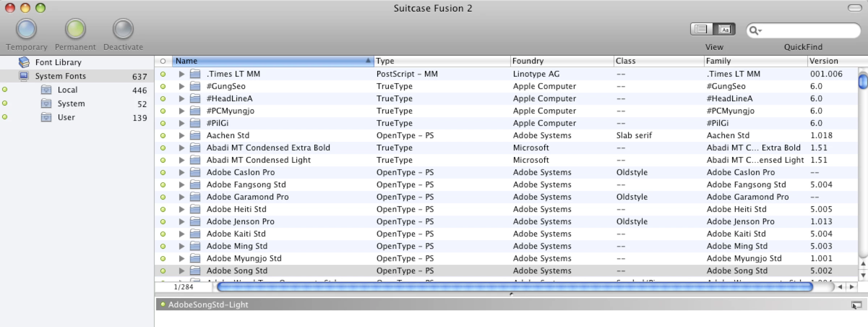
Task: Toggle activation dot for #GungSeo
Action: point(163,86)
